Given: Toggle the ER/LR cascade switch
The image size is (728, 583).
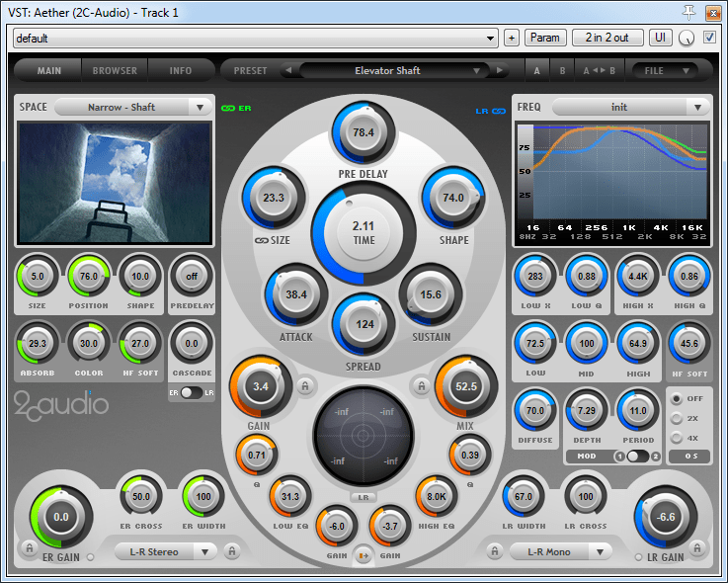Looking at the screenshot, I should [x=192, y=392].
